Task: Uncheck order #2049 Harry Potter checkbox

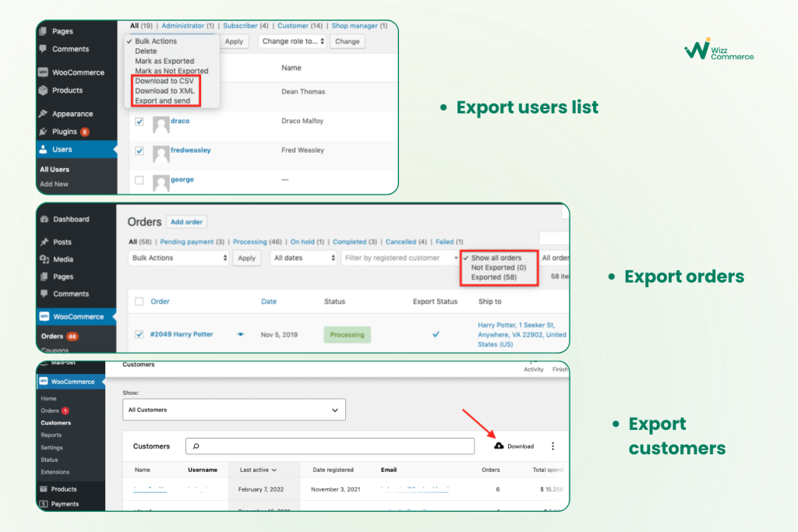Action: [139, 334]
